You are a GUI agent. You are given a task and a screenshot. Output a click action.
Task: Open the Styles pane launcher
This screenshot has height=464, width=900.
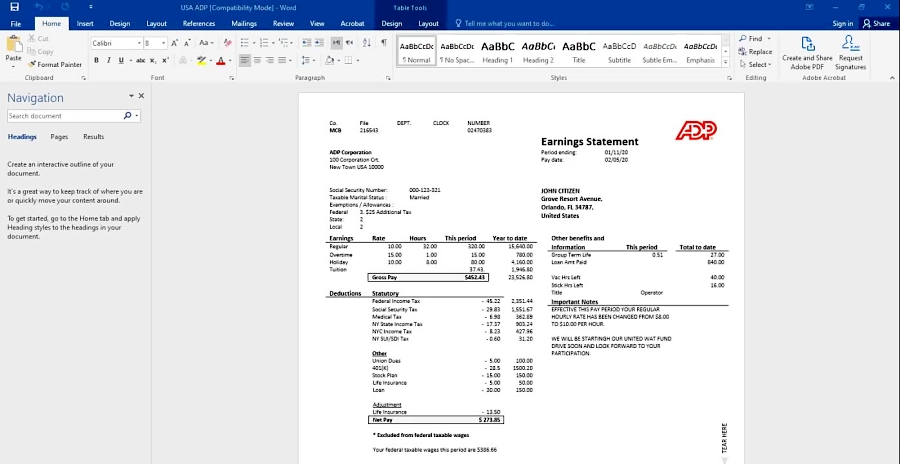[730, 78]
